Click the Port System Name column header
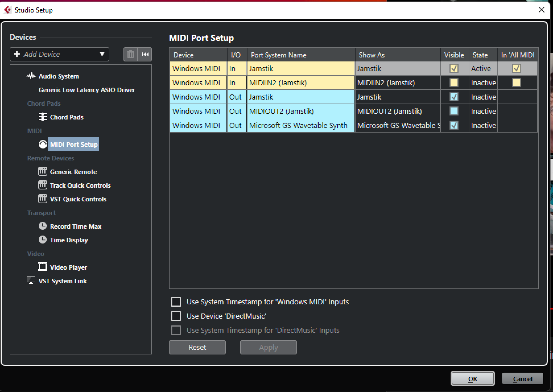 pyautogui.click(x=301, y=55)
